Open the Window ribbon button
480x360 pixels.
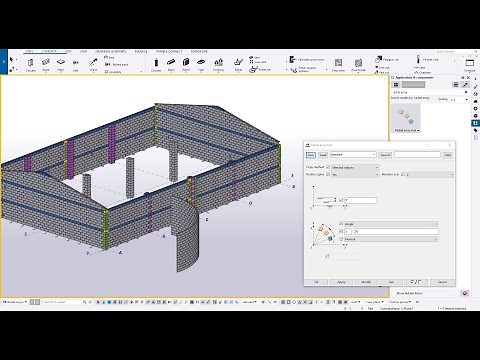470,65
